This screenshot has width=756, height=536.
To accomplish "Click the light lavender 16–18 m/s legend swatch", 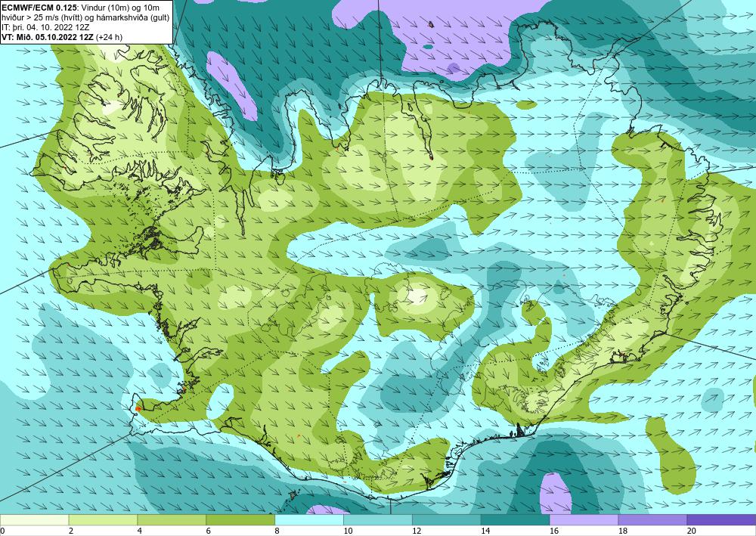I will coord(584,520).
